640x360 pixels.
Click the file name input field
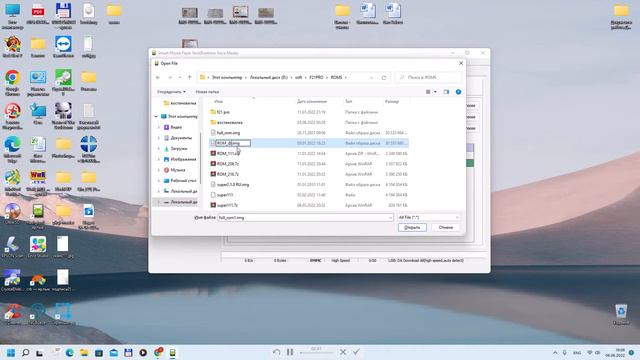click(305, 218)
